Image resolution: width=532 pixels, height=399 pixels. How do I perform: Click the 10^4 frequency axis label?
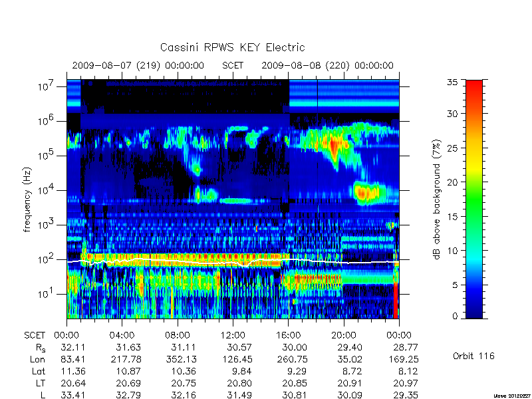(45, 190)
